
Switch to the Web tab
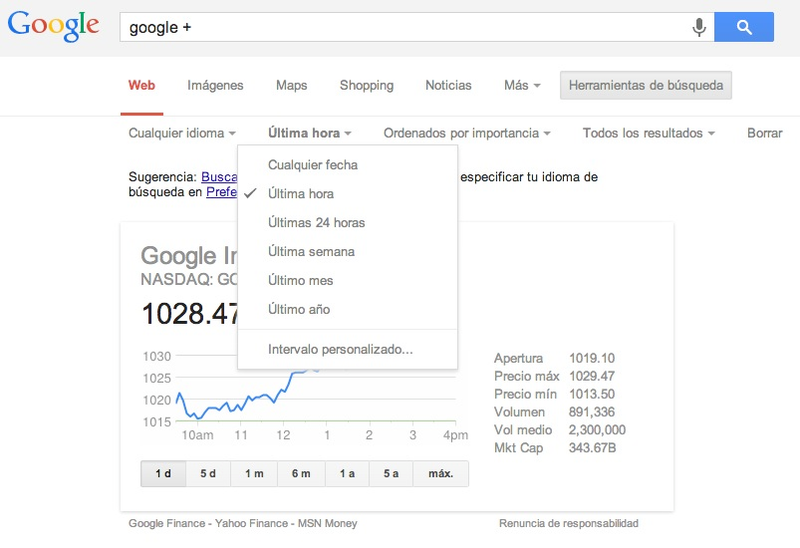pyautogui.click(x=142, y=85)
